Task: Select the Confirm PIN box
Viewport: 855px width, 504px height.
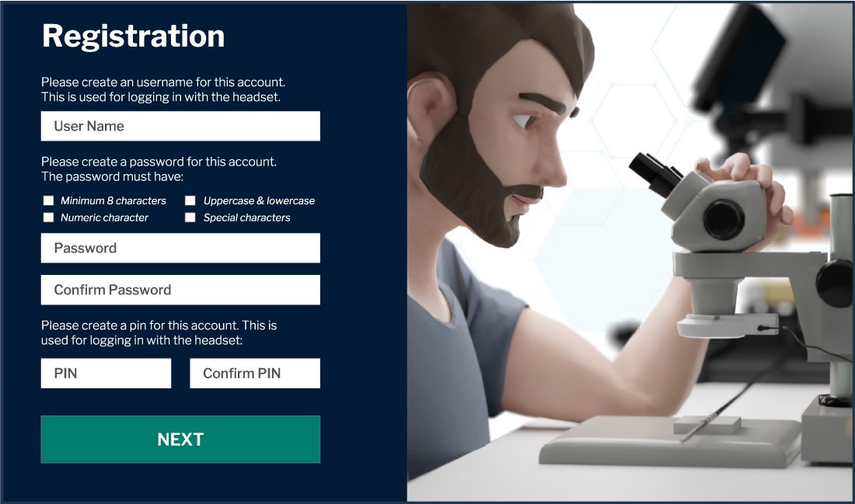Action: pos(255,374)
